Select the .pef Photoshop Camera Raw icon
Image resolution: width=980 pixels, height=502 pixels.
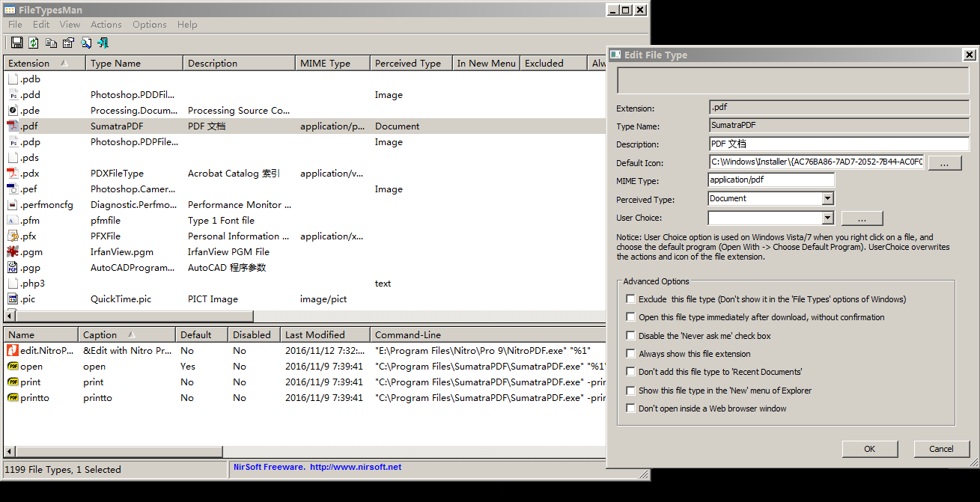(13, 189)
